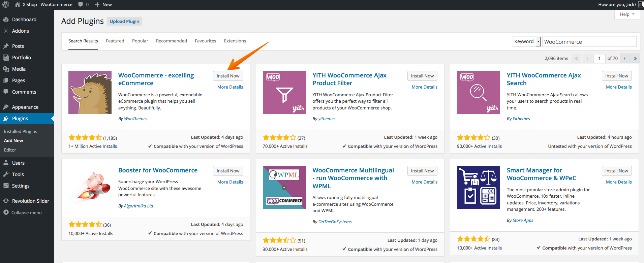Switch to the Popular tab
This screenshot has width=644, height=263.
pyautogui.click(x=140, y=41)
